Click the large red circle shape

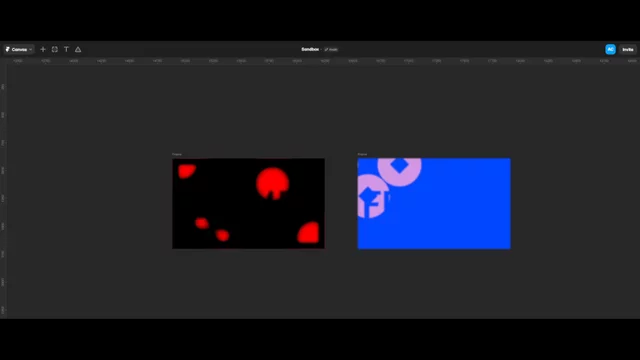(x=273, y=183)
